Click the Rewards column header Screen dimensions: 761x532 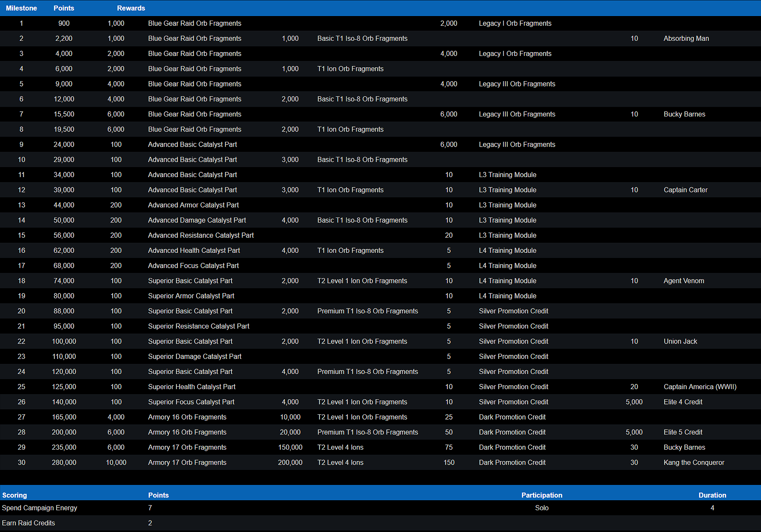pyautogui.click(x=131, y=8)
